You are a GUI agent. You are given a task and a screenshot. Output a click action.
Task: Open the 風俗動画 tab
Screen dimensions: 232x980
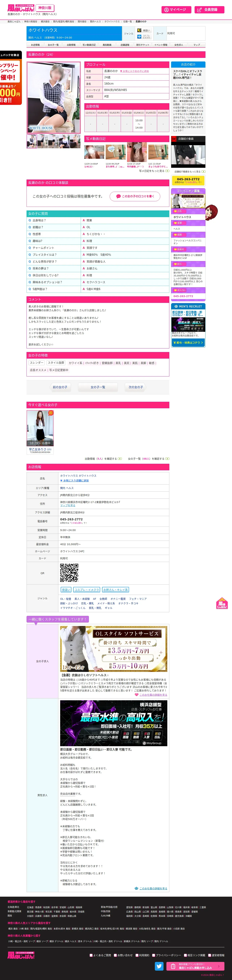107,45
